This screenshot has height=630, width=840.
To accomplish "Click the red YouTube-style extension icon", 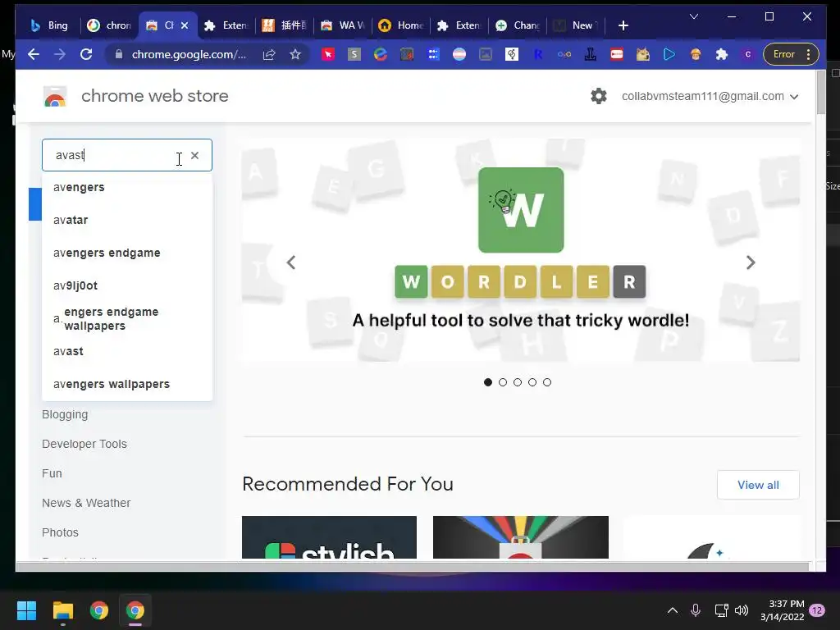I will [617, 54].
